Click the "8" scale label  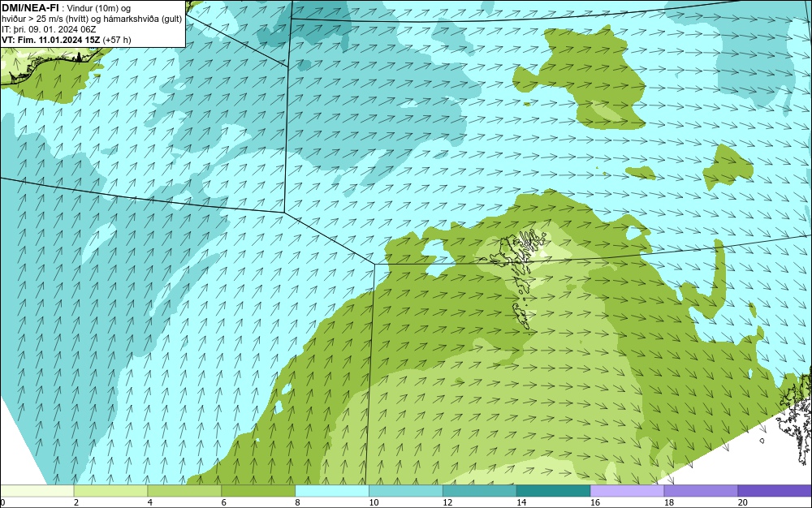(298, 502)
